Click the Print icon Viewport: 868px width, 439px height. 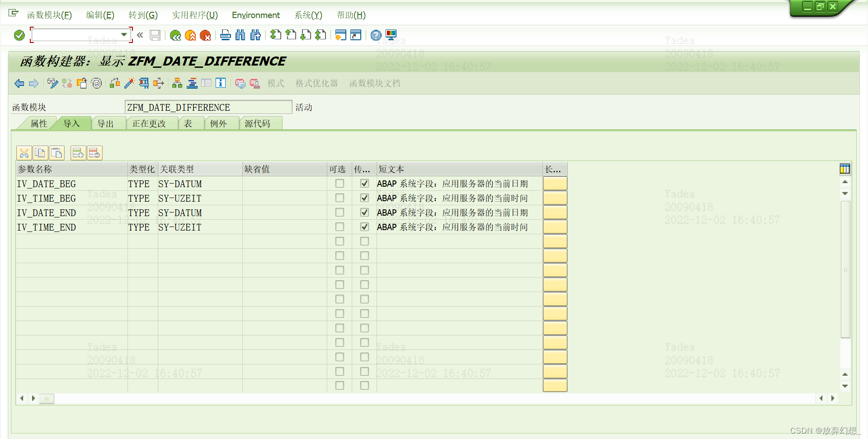[x=226, y=35]
